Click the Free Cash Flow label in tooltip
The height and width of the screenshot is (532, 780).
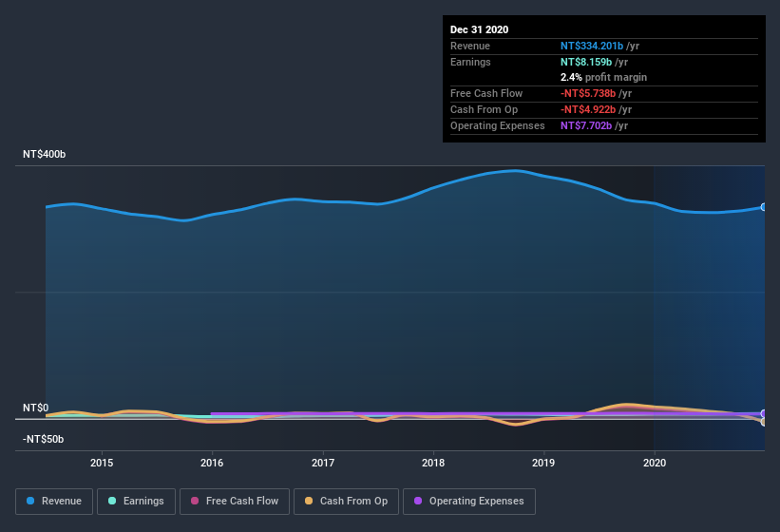tap(486, 93)
